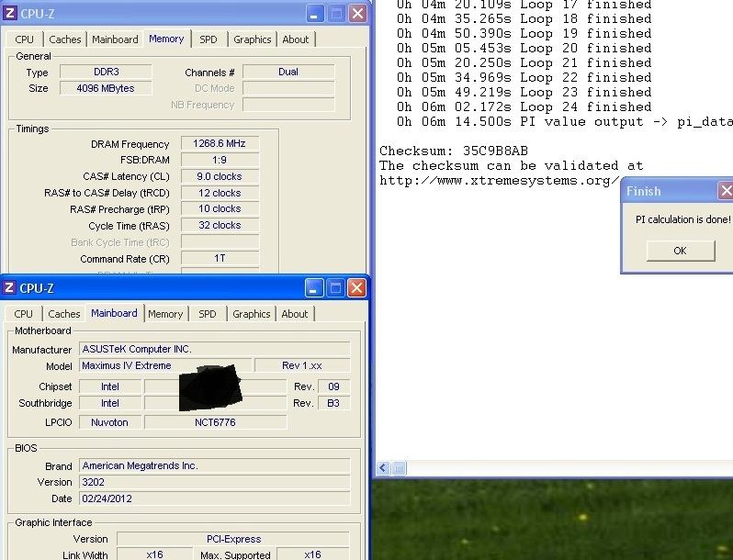Click the Dual channels field

[x=288, y=72]
